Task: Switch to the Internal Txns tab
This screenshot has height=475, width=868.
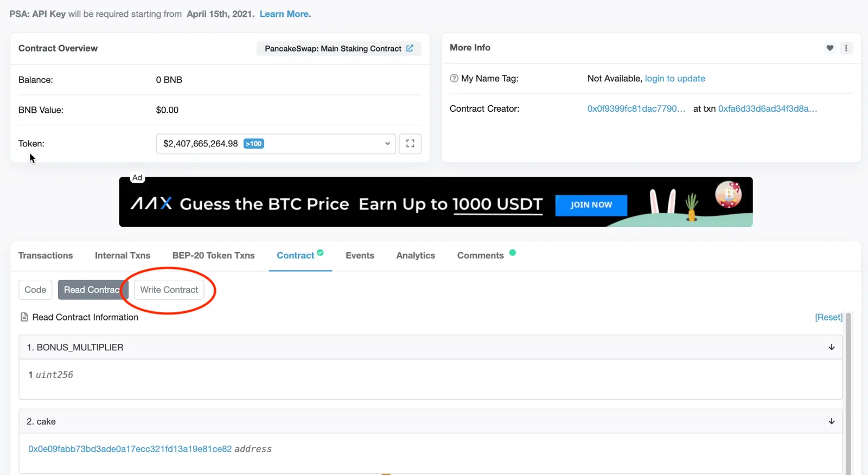Action: pos(123,255)
